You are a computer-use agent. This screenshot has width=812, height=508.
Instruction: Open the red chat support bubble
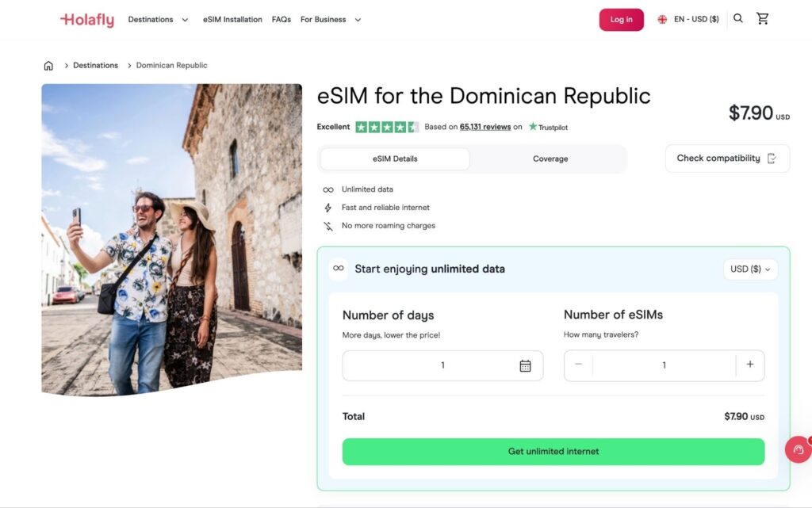(x=798, y=449)
